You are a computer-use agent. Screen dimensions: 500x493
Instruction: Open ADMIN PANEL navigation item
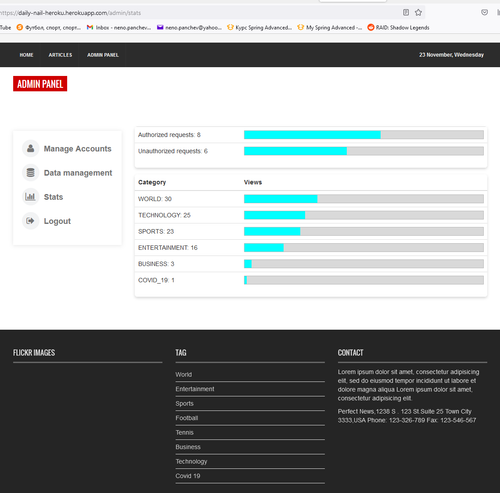point(103,55)
